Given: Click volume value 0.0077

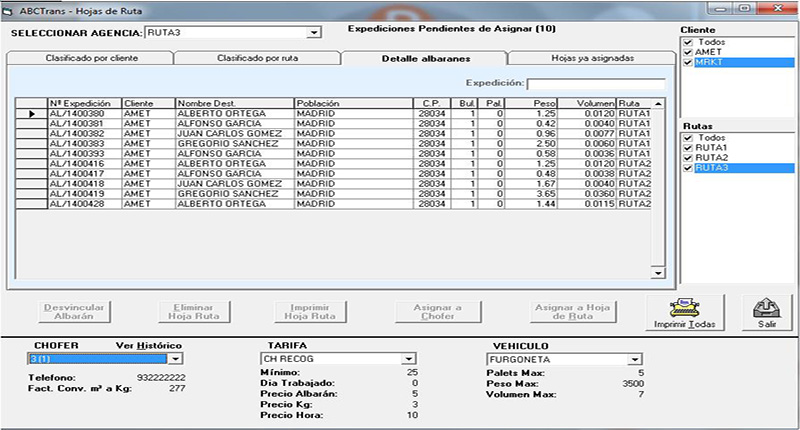Looking at the screenshot, I should point(599,134).
